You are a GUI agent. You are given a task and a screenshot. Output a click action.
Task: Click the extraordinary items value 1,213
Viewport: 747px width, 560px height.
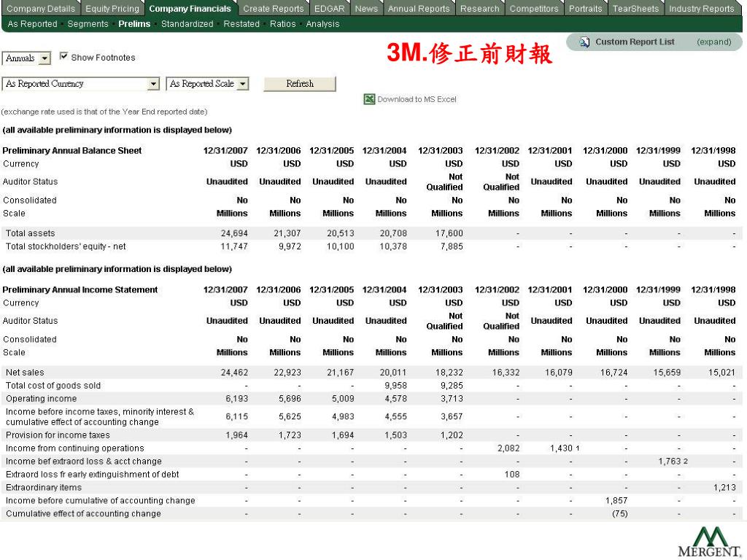pyautogui.click(x=724, y=488)
